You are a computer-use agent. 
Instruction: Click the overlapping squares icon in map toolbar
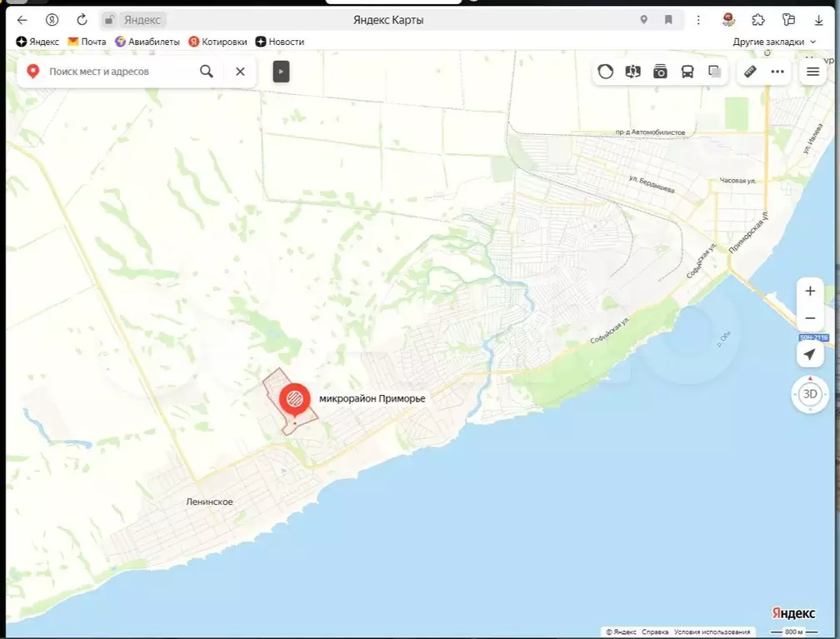click(x=715, y=72)
